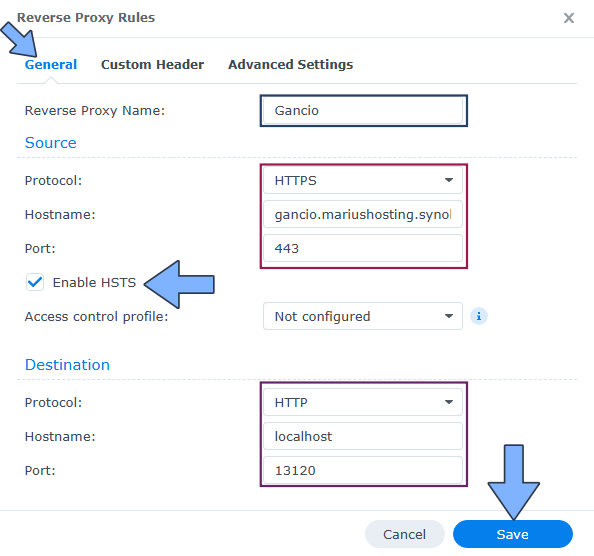
Task: Click the Save button
Action: click(x=513, y=534)
